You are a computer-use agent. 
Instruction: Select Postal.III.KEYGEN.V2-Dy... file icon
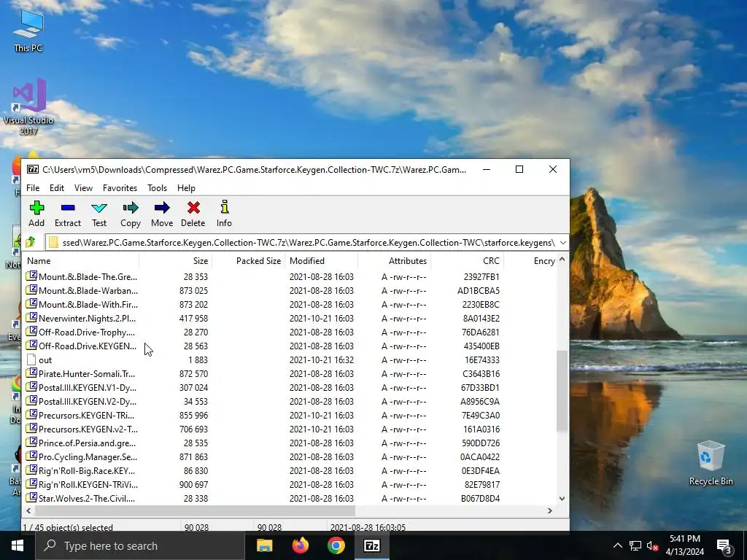pos(31,401)
